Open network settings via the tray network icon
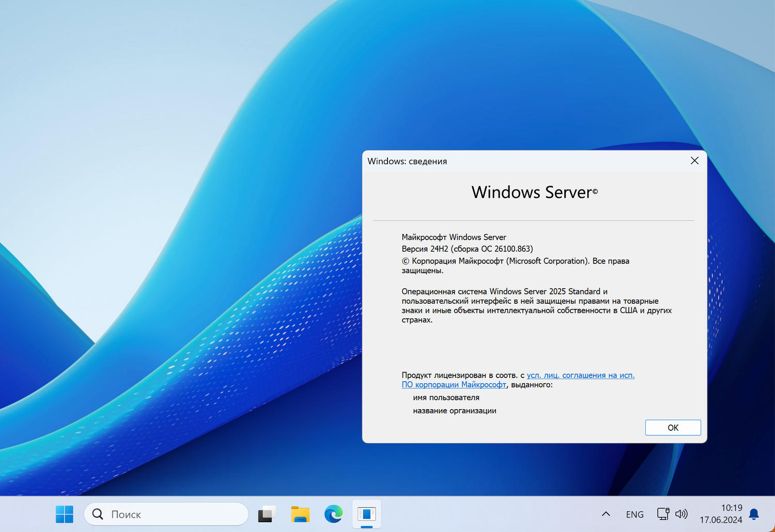 point(662,514)
